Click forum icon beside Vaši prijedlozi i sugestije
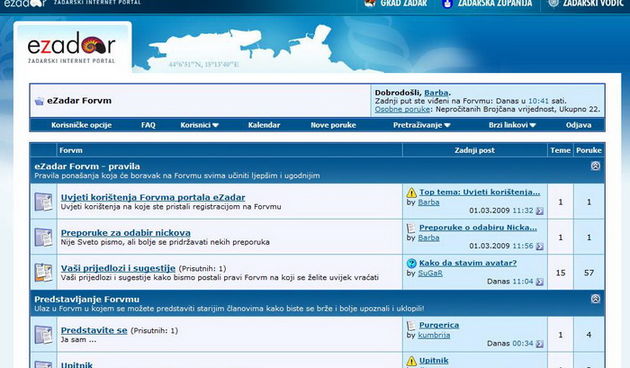630x368 pixels. tap(43, 272)
